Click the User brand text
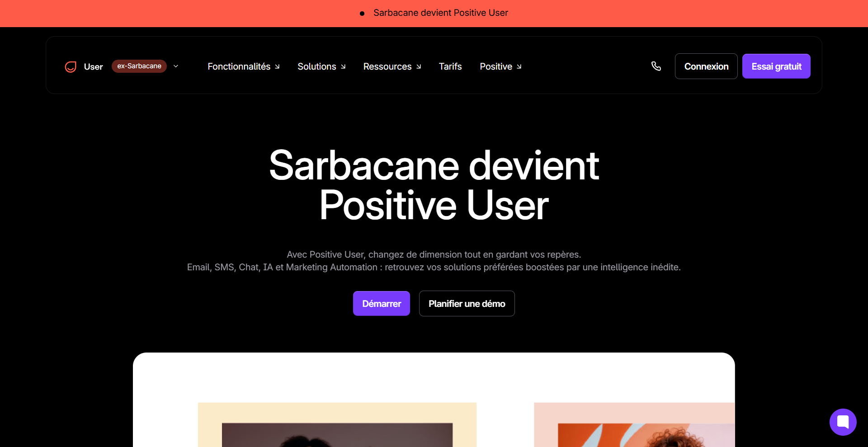The width and height of the screenshot is (868, 447). pyautogui.click(x=94, y=67)
